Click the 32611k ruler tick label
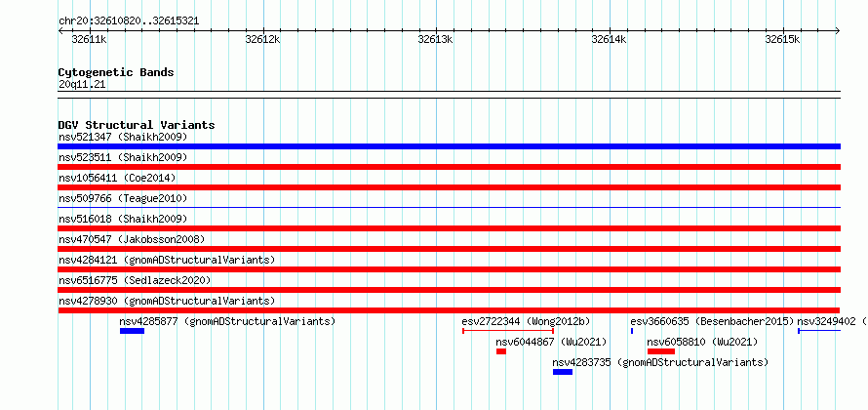The height and width of the screenshot is (410, 868). pyautogui.click(x=89, y=40)
